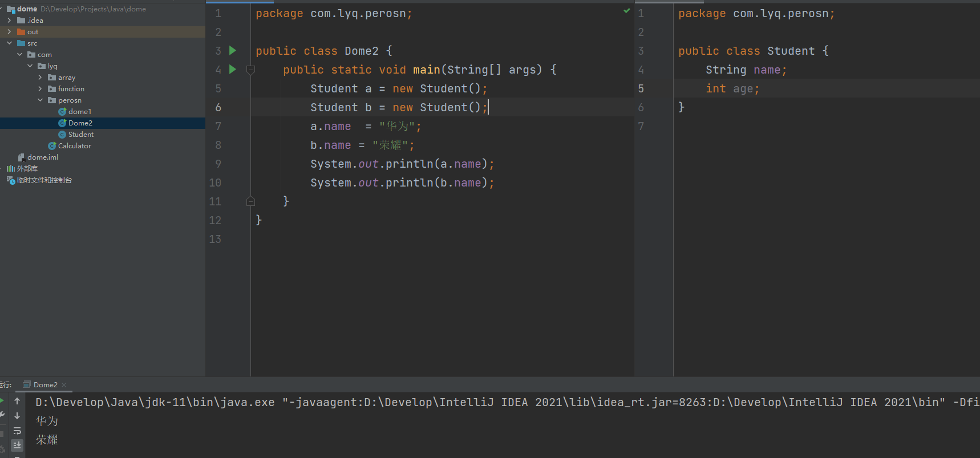Screen dimensions: 980x458
Task: Click the Student class icon in the tree
Action: [63, 135]
